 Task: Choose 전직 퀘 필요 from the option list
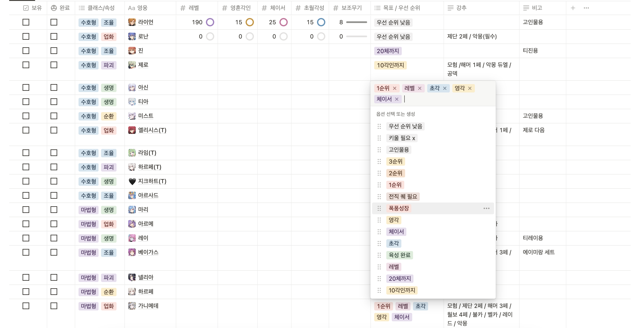(403, 197)
